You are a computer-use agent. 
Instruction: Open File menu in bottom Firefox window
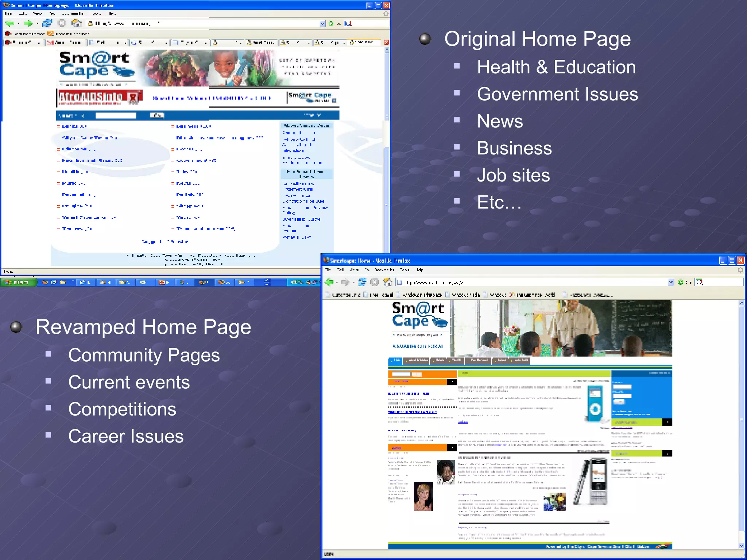[x=328, y=270]
